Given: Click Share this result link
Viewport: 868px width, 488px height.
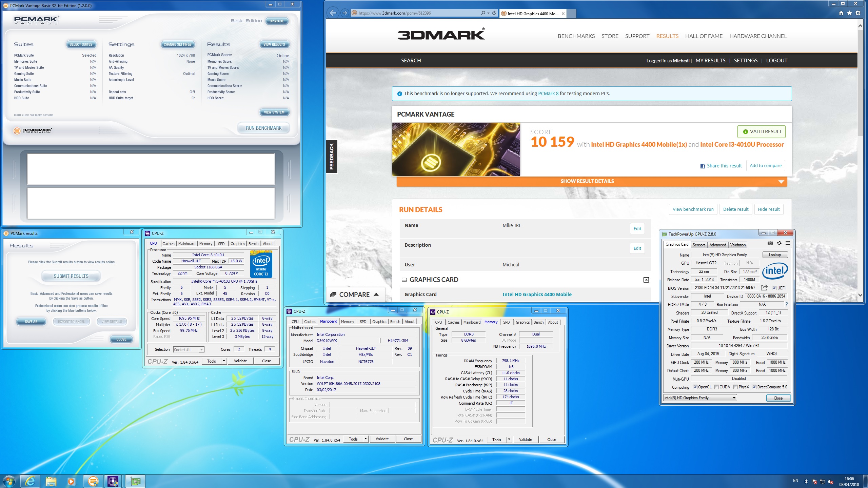Looking at the screenshot, I should point(721,166).
